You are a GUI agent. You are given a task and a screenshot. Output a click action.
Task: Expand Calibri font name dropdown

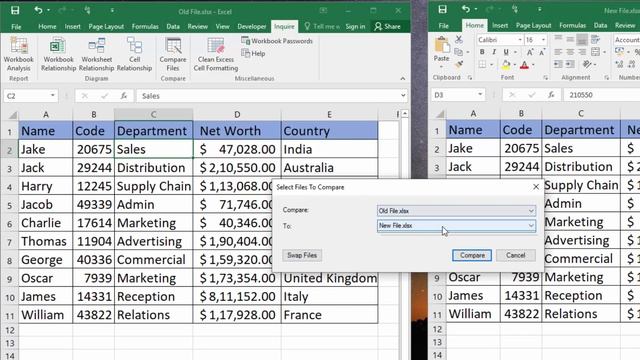[x=520, y=40]
